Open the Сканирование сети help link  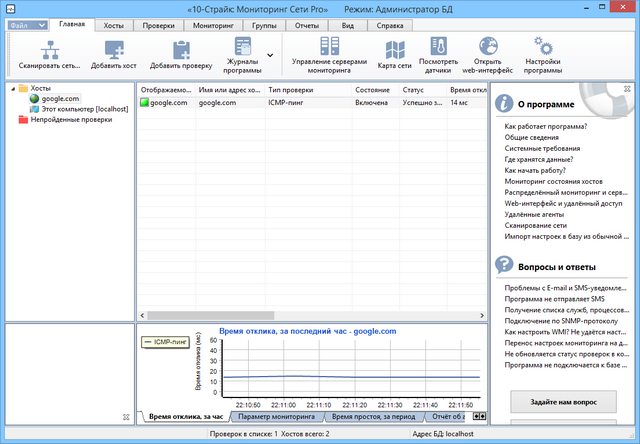[x=538, y=225]
